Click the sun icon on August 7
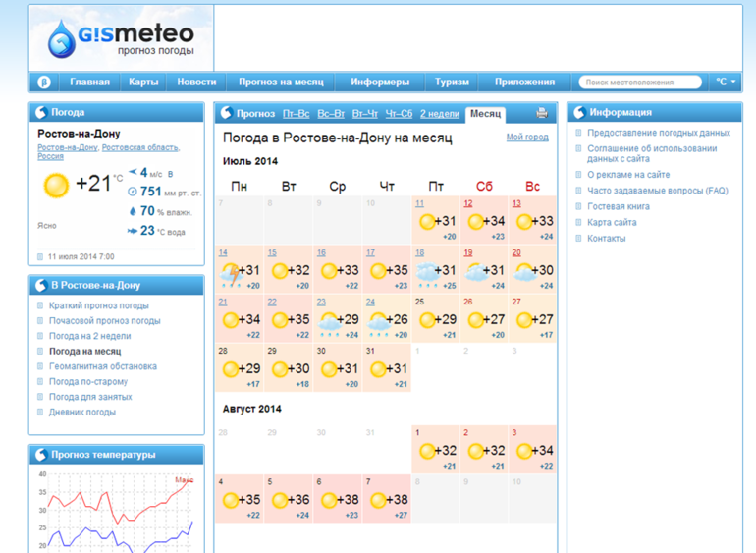The width and height of the screenshot is (756, 553). point(377,500)
